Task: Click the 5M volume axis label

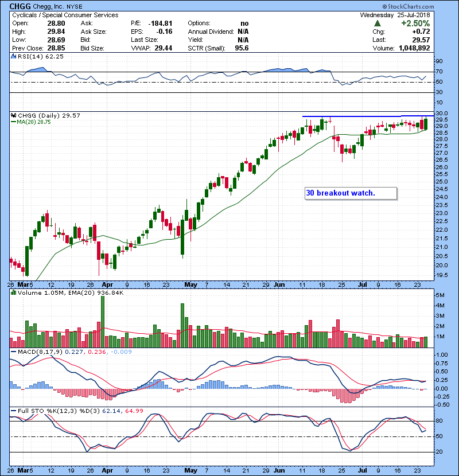Action: tap(440, 295)
